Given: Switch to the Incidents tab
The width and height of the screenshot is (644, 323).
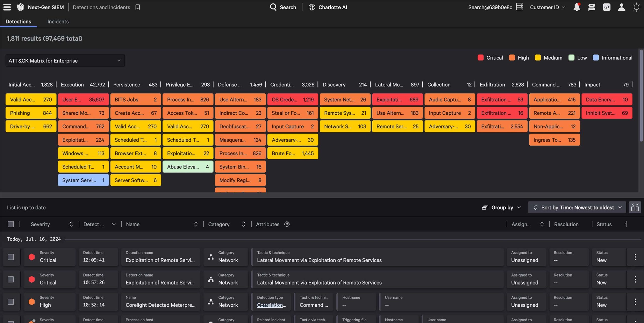Looking at the screenshot, I should click(58, 21).
